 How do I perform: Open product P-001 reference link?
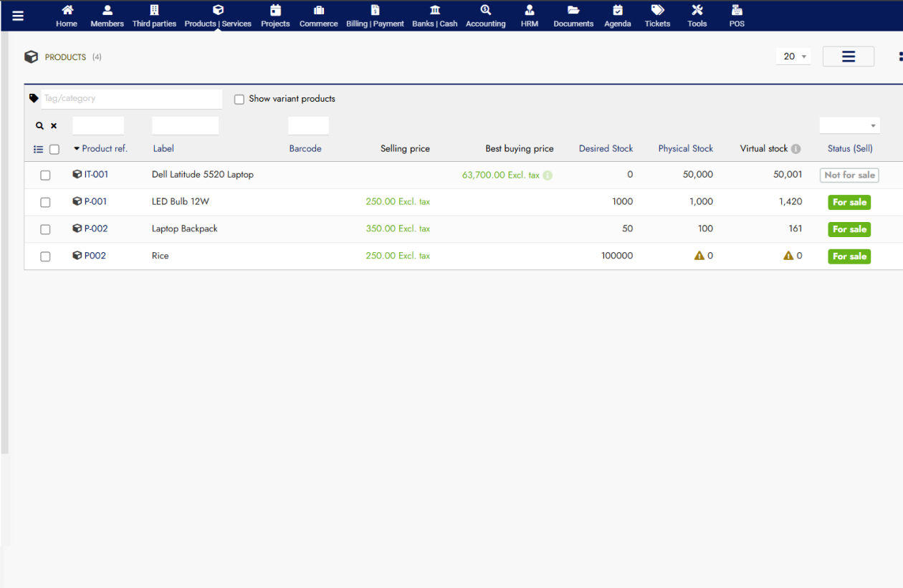coord(95,202)
